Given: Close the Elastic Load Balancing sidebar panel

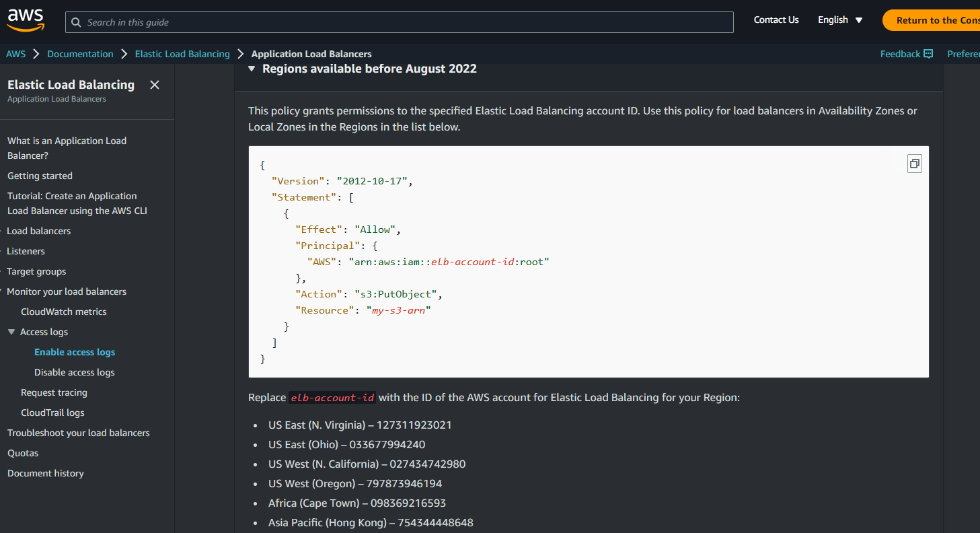Looking at the screenshot, I should [154, 85].
